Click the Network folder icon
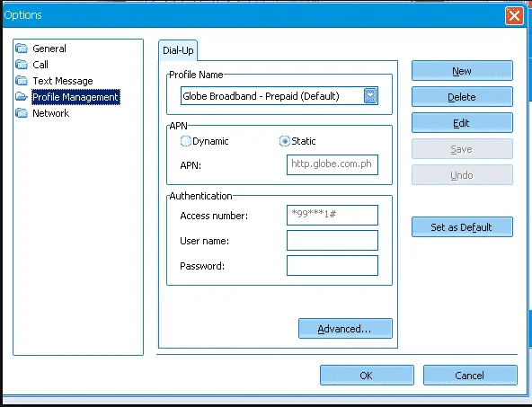Image resolution: width=532 pixels, height=407 pixels. click(x=22, y=113)
